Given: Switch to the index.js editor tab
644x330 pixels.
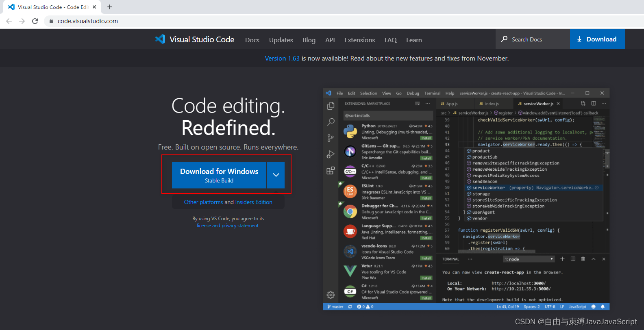Looking at the screenshot, I should coord(489,104).
